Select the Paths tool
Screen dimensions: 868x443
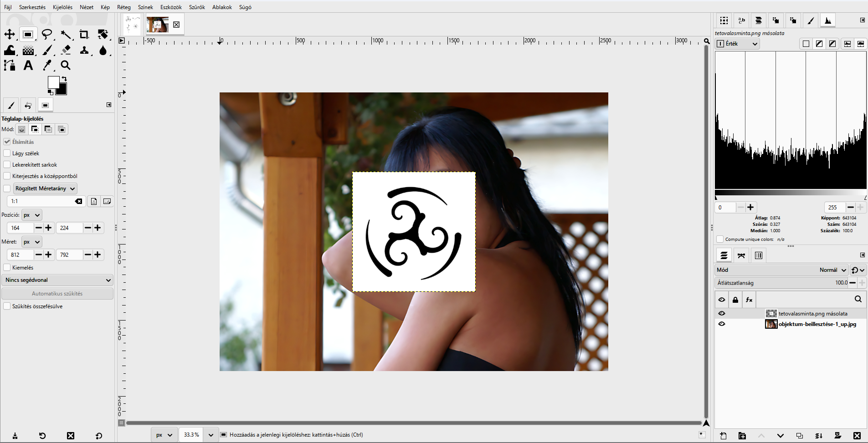click(x=10, y=66)
